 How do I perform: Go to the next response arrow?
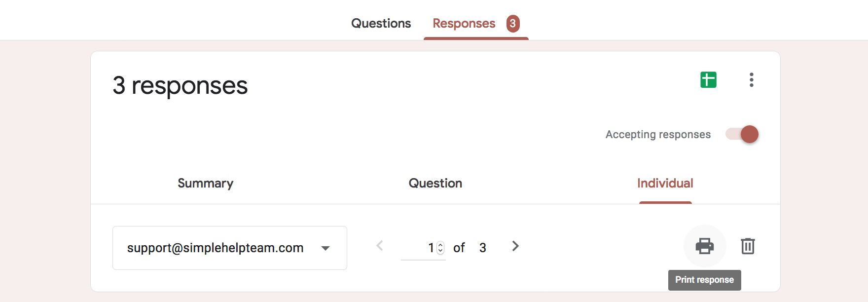click(x=515, y=246)
